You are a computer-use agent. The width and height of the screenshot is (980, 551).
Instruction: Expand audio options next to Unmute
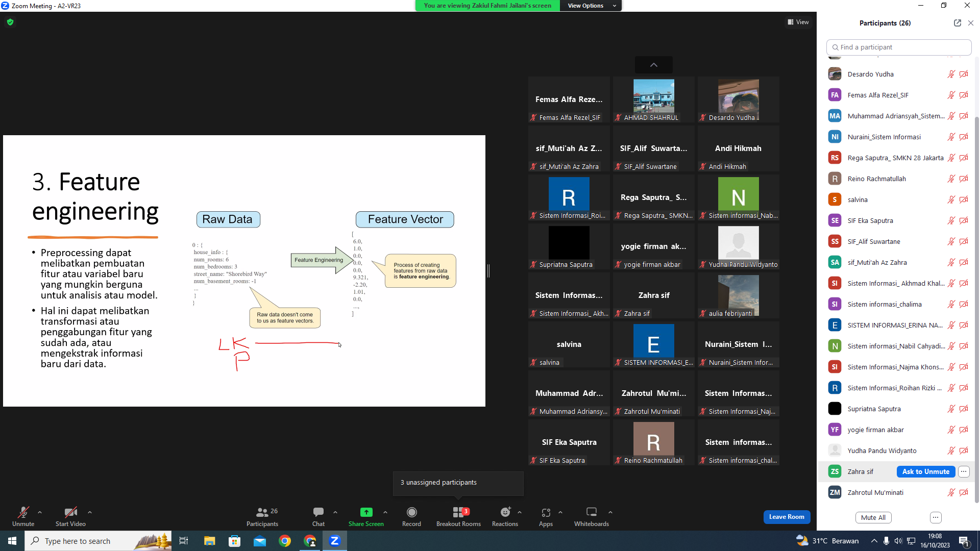pyautogui.click(x=40, y=512)
